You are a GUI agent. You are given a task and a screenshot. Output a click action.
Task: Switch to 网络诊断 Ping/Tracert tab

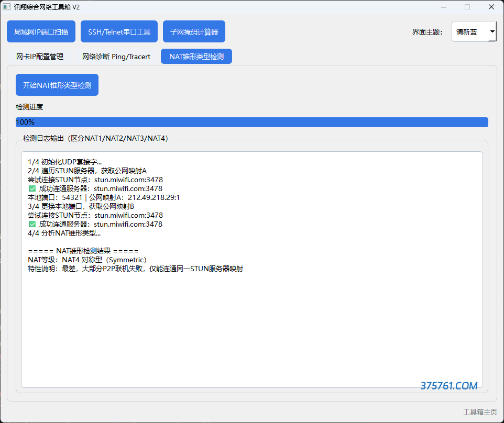click(x=116, y=57)
